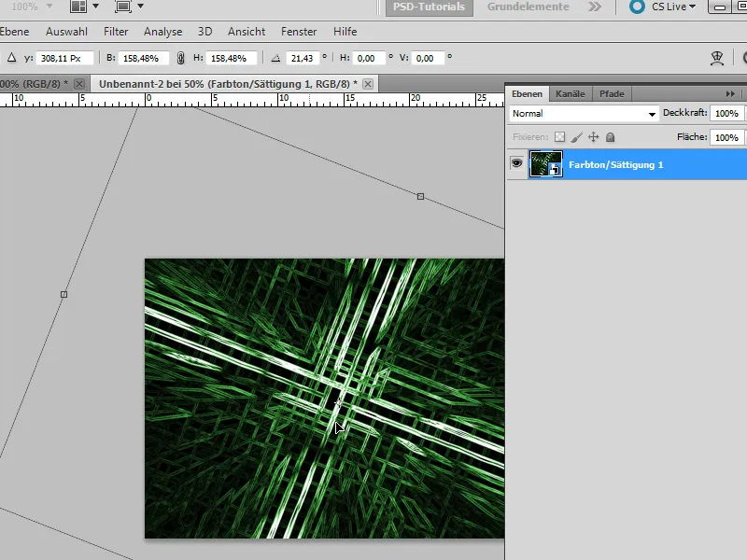747x560 pixels.
Task: Toggle lock image pixels brush icon
Action: click(x=576, y=137)
